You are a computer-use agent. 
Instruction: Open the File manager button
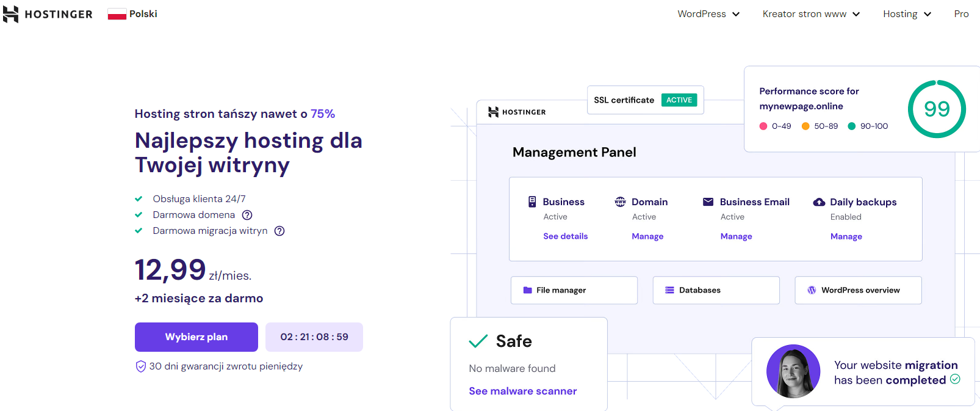[574, 290]
